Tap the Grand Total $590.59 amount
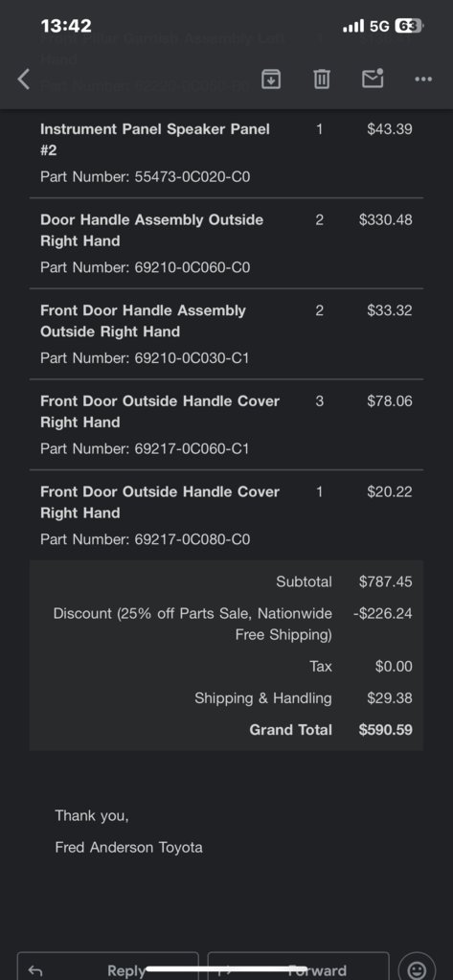This screenshot has height=980, width=453. tap(386, 729)
